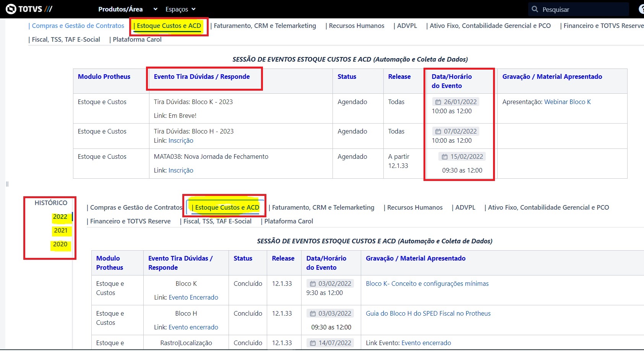The image size is (644, 352).
Task: Open the Produtos/Área dropdown menu
Action: [x=128, y=9]
